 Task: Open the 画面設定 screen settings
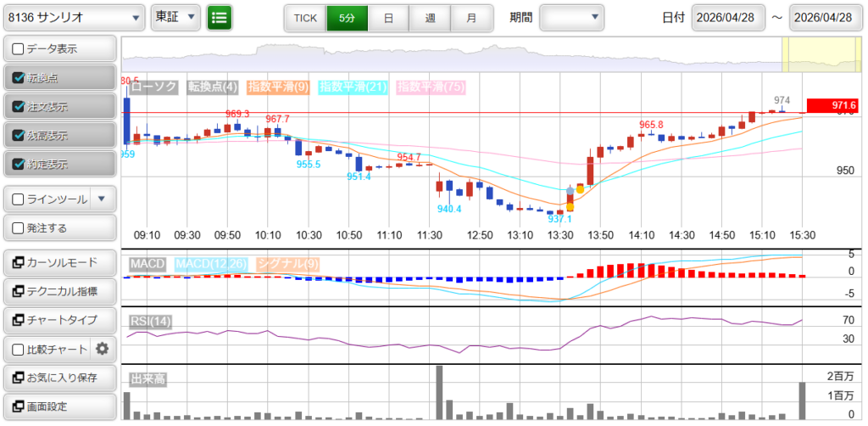point(59,406)
